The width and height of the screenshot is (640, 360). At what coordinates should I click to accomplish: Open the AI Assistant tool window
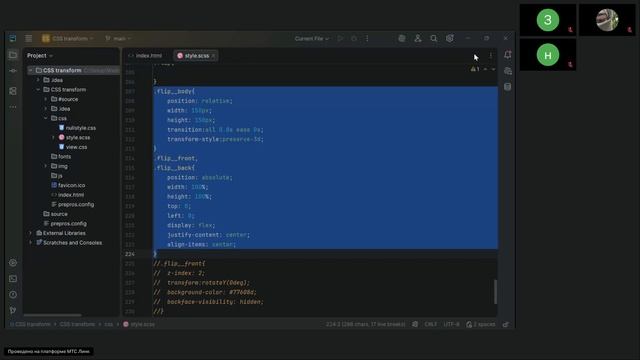(x=508, y=71)
